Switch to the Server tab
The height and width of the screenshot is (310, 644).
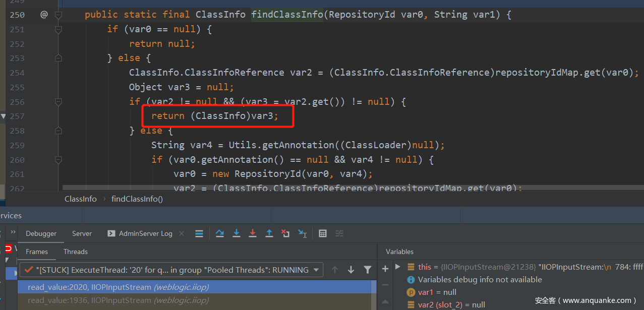tap(82, 233)
